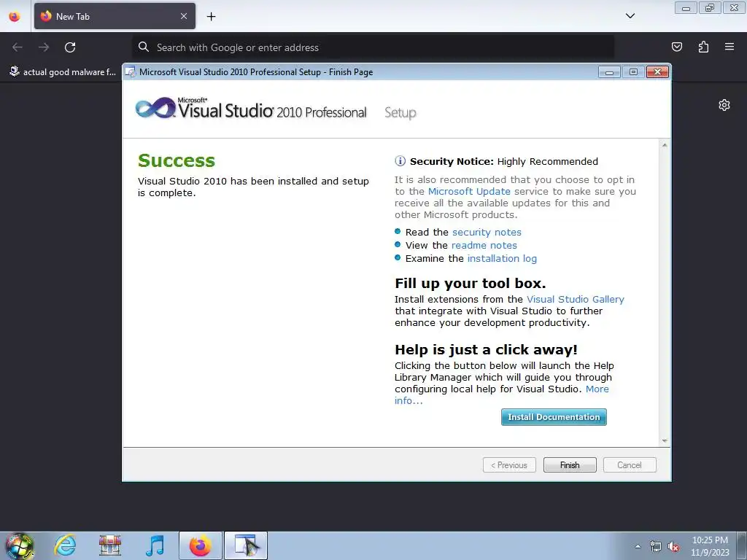Maximize the Visual Studio Setup window
747x560 pixels.
click(633, 72)
